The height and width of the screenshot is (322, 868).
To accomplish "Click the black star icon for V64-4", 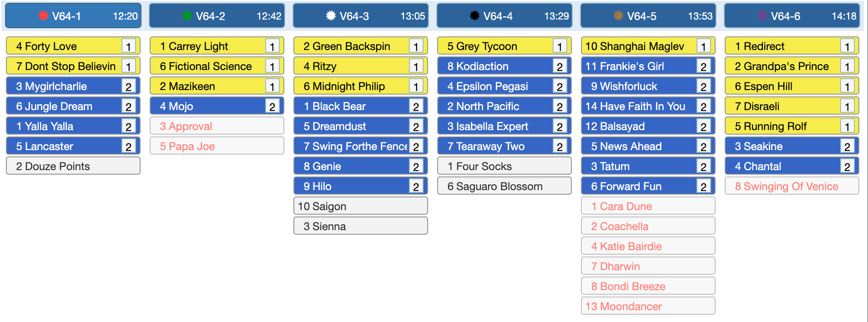I will tap(474, 15).
